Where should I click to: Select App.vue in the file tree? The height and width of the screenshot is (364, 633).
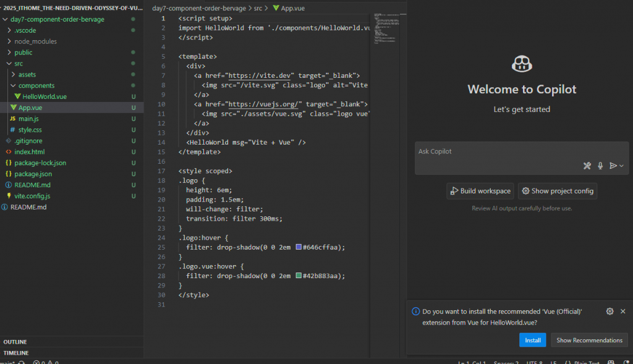point(30,108)
